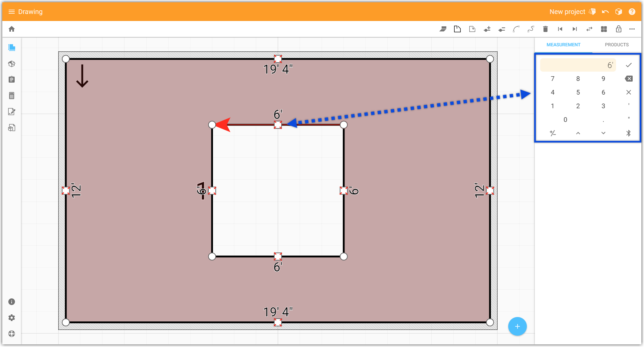Click the 19' 4" top edge measurement label
This screenshot has height=347, width=644.
point(278,69)
